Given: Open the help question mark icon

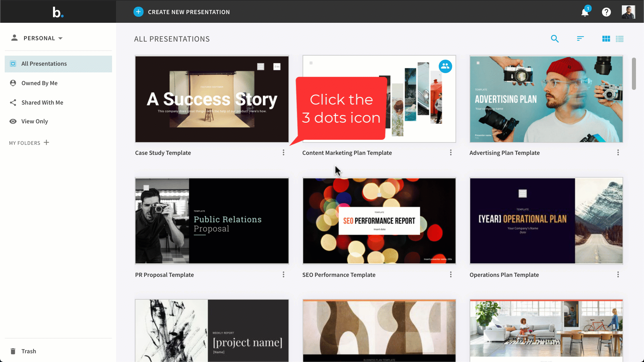Looking at the screenshot, I should tap(606, 12).
